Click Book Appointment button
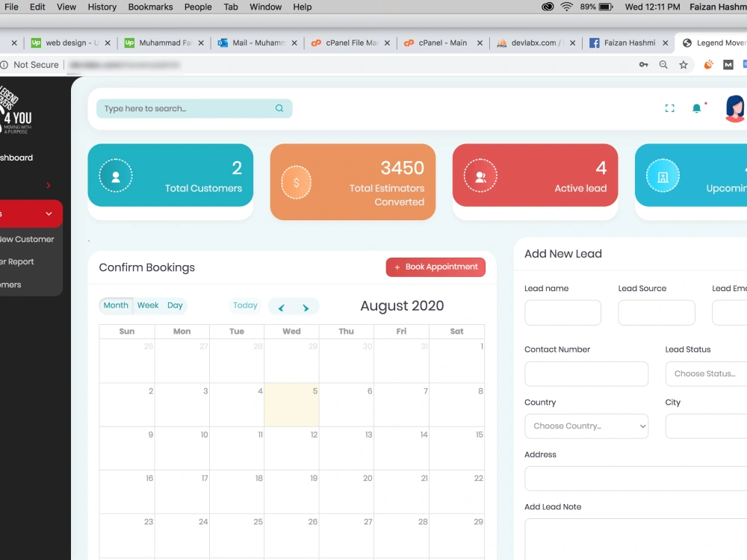 pyautogui.click(x=436, y=267)
